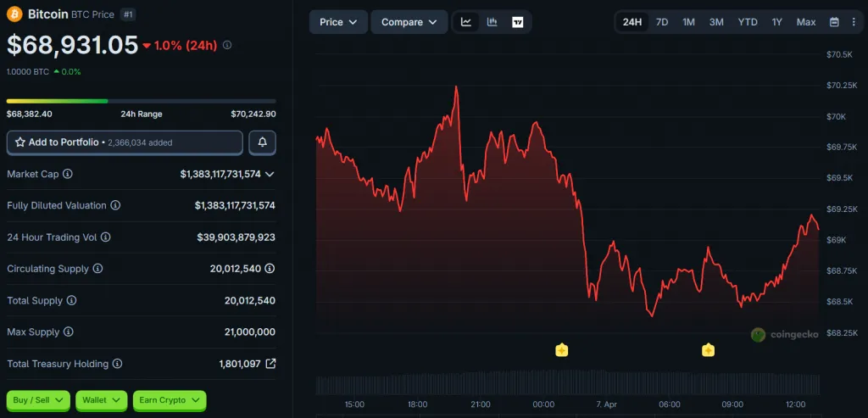The image size is (868, 418).
Task: Open the Earn Crypto dropdown
Action: [x=170, y=399]
